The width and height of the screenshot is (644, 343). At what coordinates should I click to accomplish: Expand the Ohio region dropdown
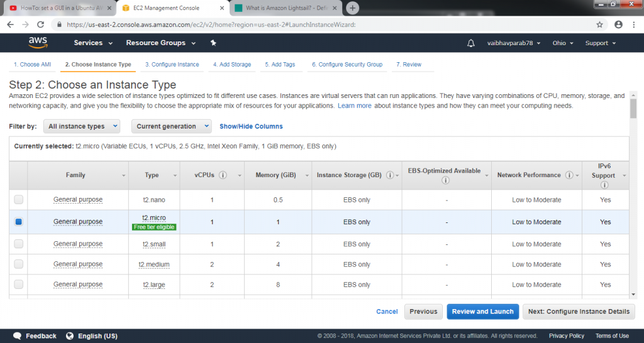coord(563,43)
